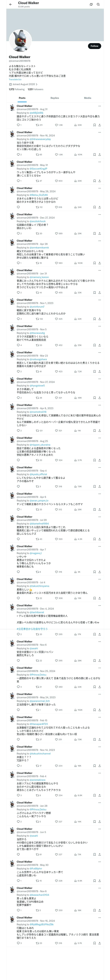Share the Jan 31 reply to @memory_kanon
The height and width of the screenshot is (980, 110).
tap(99, 293)
